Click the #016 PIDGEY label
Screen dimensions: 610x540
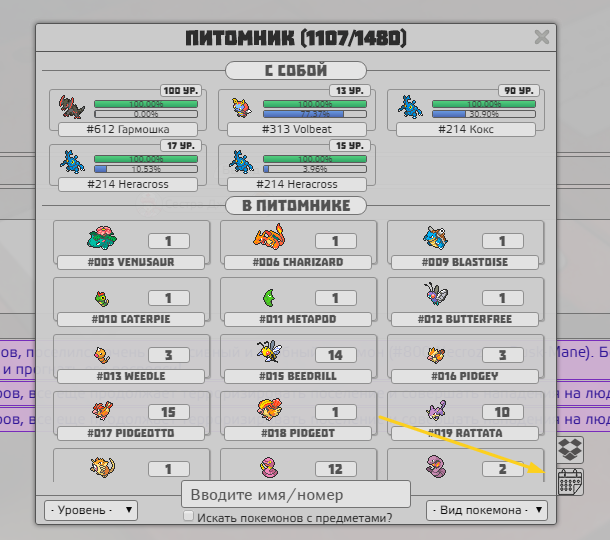coord(465,376)
